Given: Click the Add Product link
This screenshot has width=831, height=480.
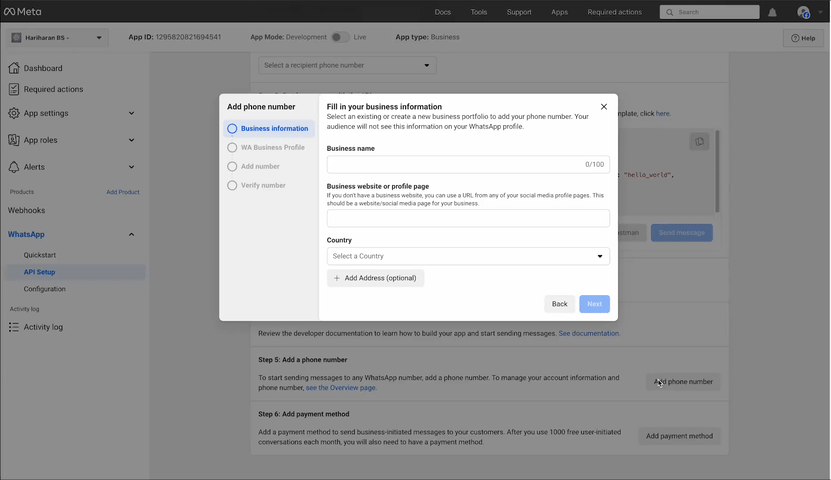Looking at the screenshot, I should pyautogui.click(x=123, y=192).
